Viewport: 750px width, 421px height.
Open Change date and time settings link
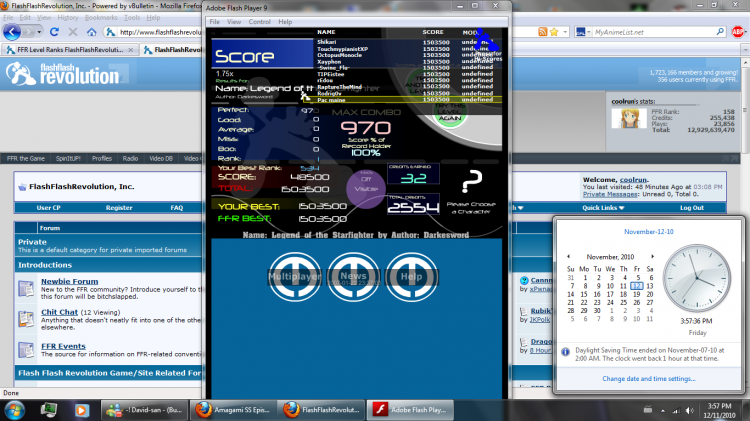click(649, 378)
